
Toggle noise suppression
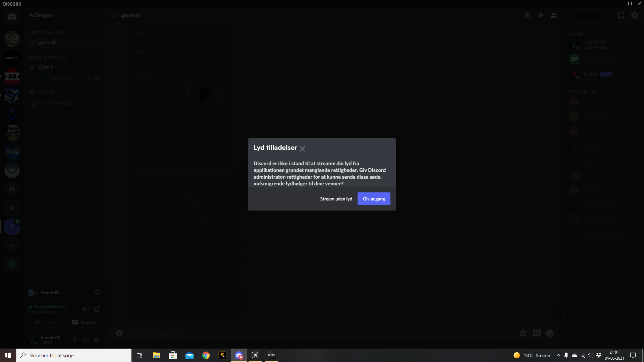pyautogui.click(x=86, y=309)
